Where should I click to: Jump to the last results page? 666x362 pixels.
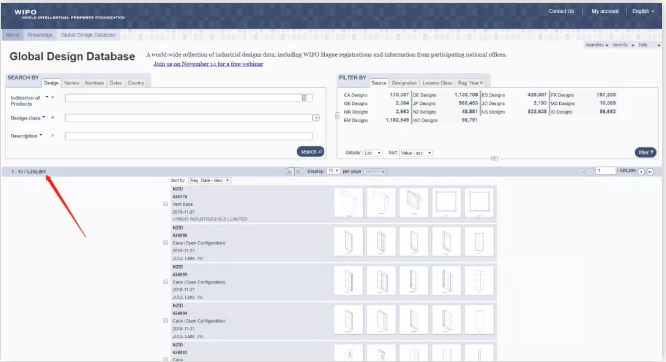pyautogui.click(x=650, y=172)
